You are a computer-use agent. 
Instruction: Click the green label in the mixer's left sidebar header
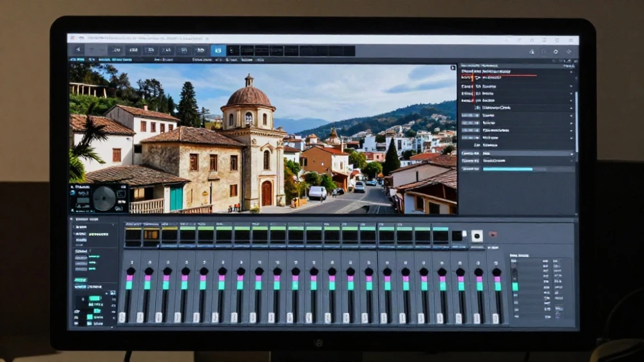pos(99,234)
